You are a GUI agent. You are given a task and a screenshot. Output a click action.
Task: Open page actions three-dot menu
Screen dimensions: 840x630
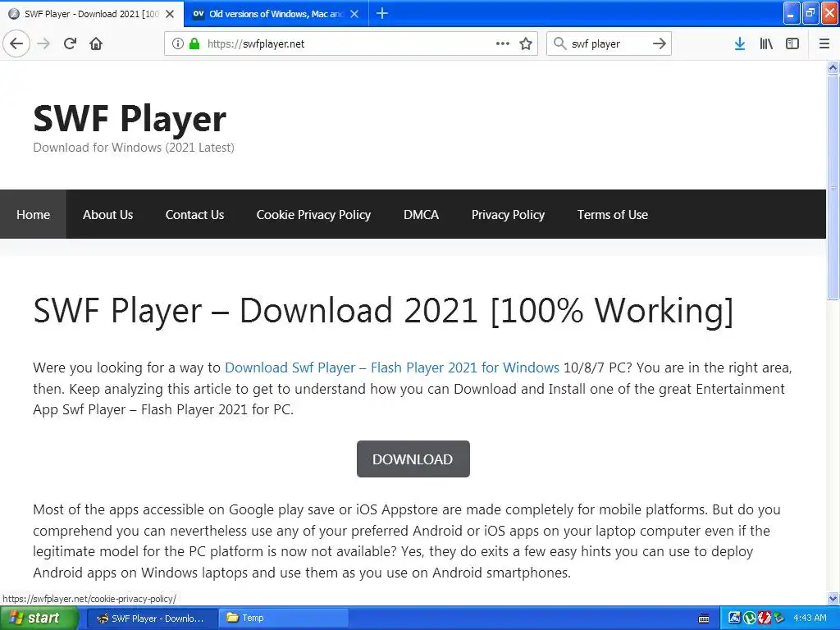pos(503,43)
